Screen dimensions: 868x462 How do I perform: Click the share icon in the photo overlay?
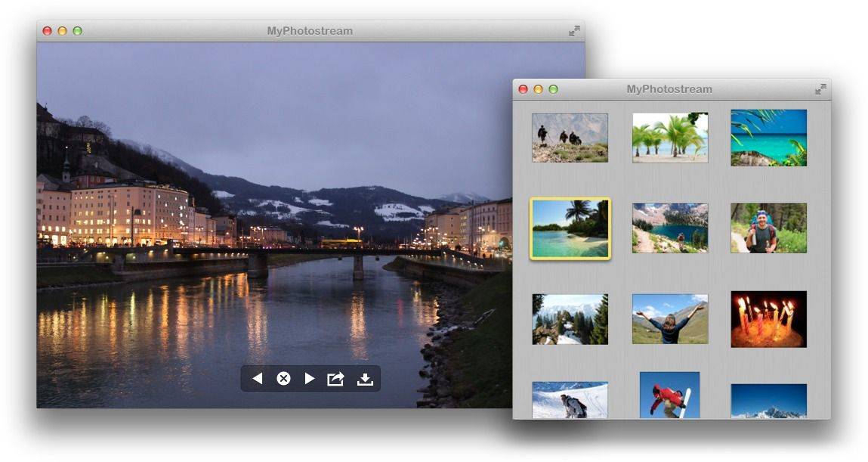pos(335,379)
